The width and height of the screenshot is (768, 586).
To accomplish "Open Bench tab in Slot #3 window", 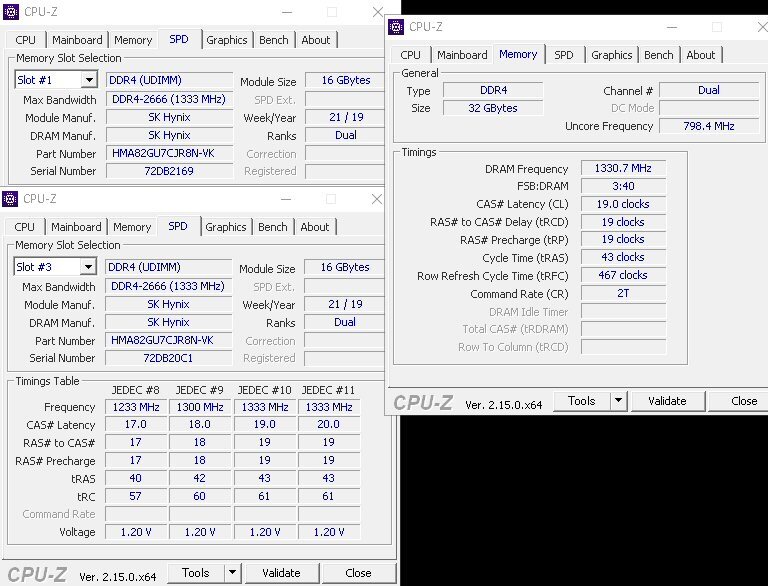I will [x=272, y=227].
